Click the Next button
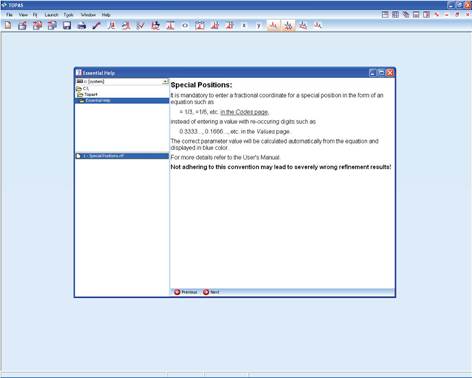472x378 pixels. coord(211,292)
